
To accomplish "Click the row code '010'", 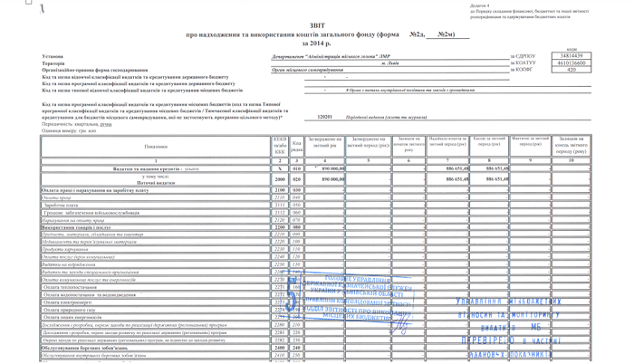I will [x=296, y=168].
